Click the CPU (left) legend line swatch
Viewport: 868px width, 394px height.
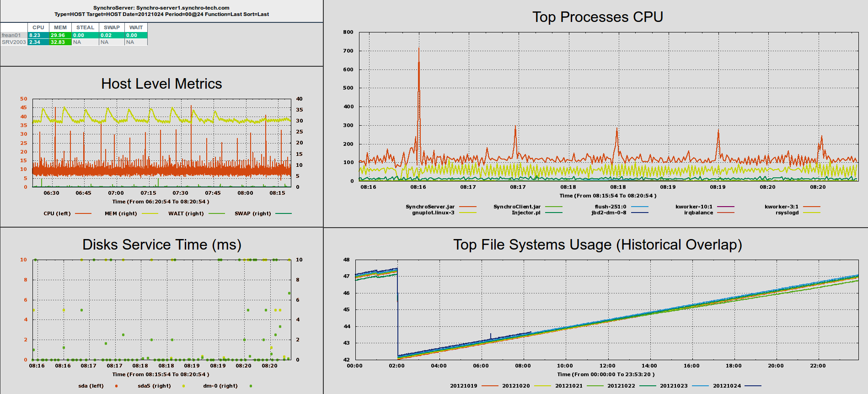pyautogui.click(x=83, y=213)
